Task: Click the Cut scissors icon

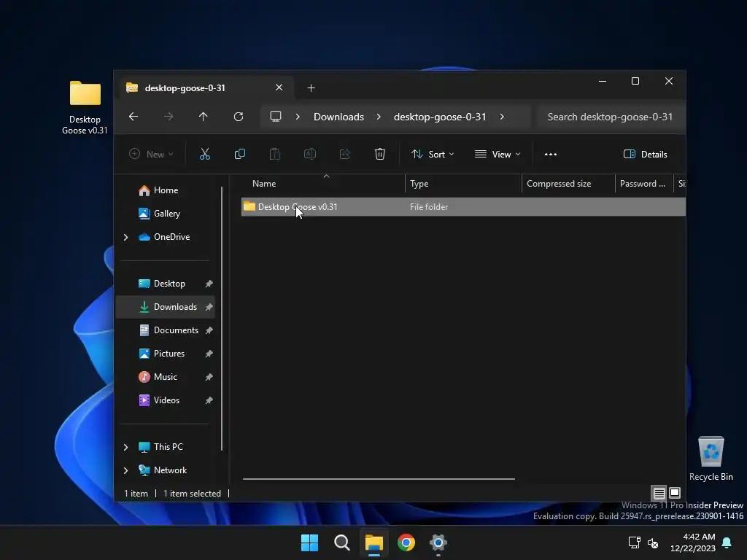Action: tap(205, 155)
